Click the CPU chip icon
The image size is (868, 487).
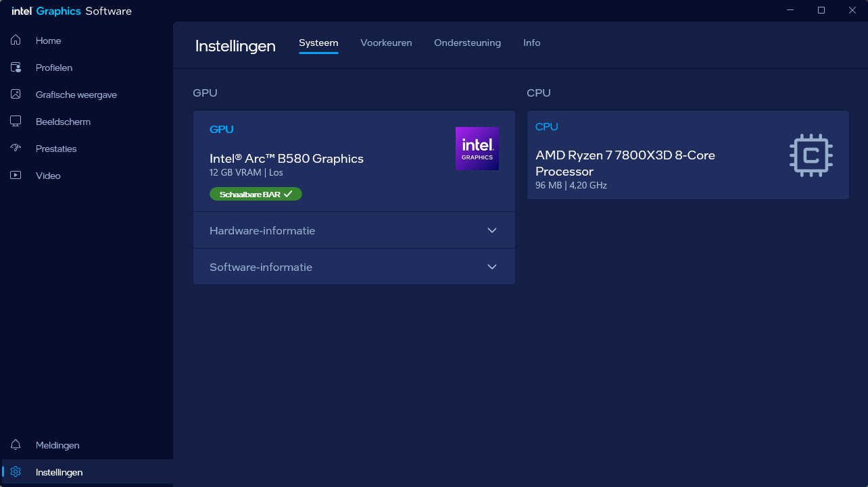tap(811, 155)
